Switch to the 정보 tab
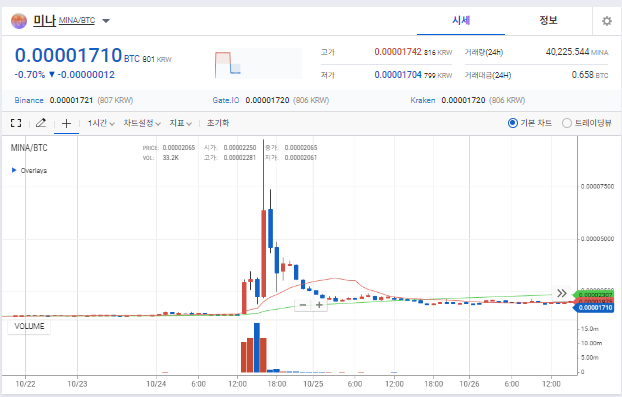The height and width of the screenshot is (397, 622). tap(548, 21)
